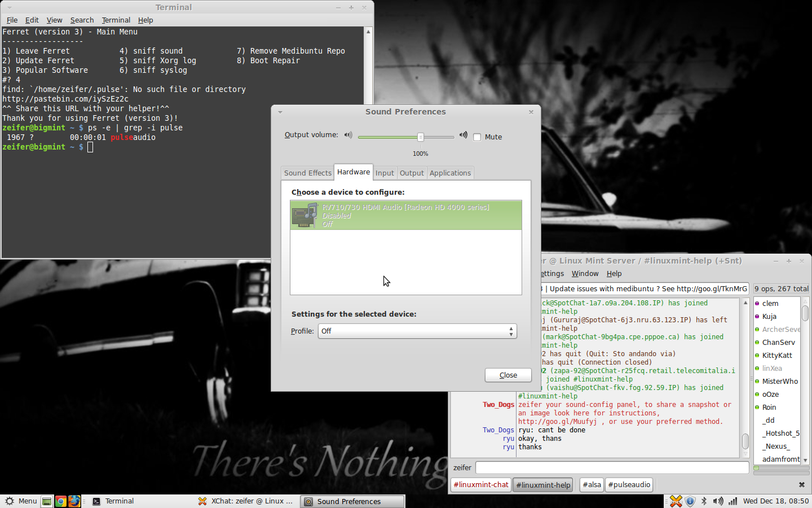Open the Terminal Help menu
Screen dimensions: 812x508
coord(145,20)
